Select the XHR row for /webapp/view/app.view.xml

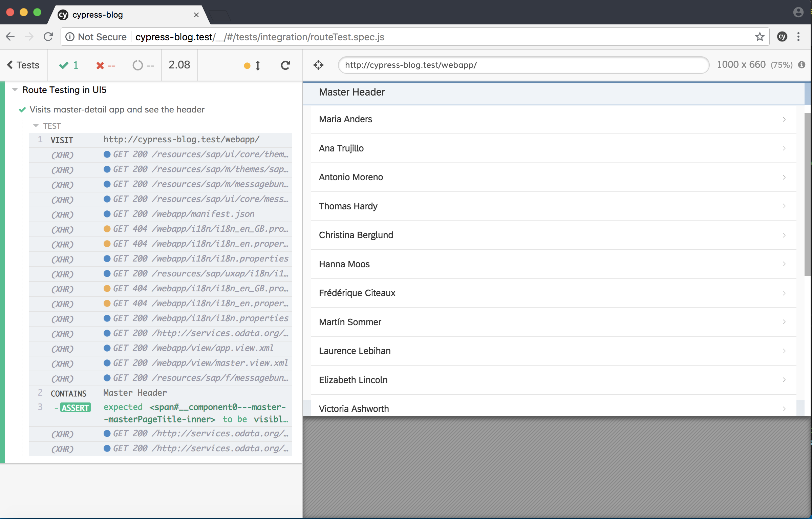[x=161, y=348]
